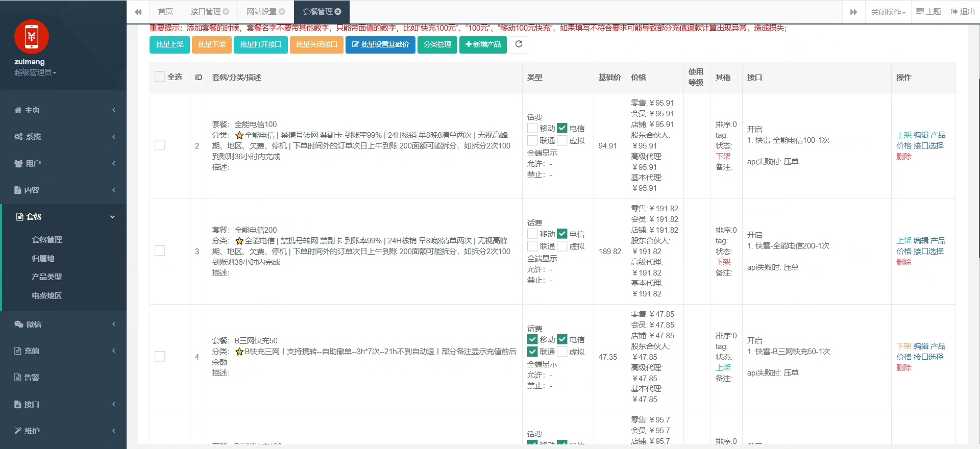980x449 pixels.
Task: Click the left double-arrow tab scroll icon
Action: (x=138, y=12)
